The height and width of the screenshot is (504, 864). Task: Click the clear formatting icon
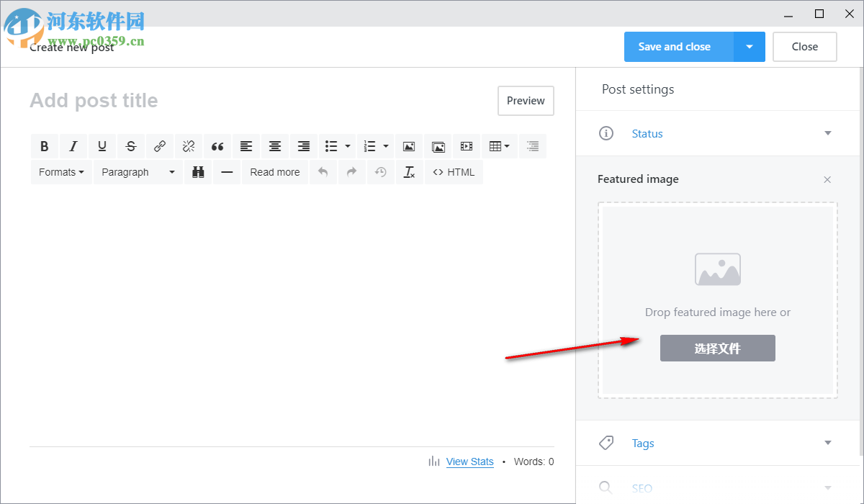[x=409, y=172]
